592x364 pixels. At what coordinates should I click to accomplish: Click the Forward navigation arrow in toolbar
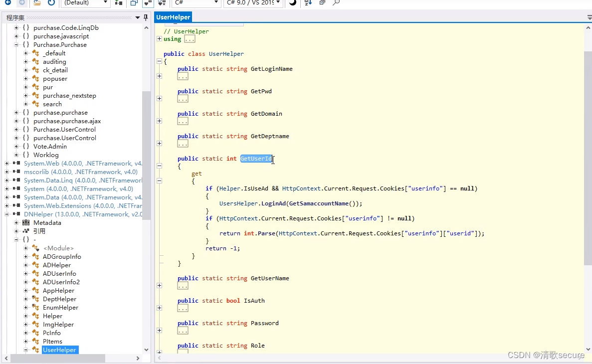click(22, 2)
